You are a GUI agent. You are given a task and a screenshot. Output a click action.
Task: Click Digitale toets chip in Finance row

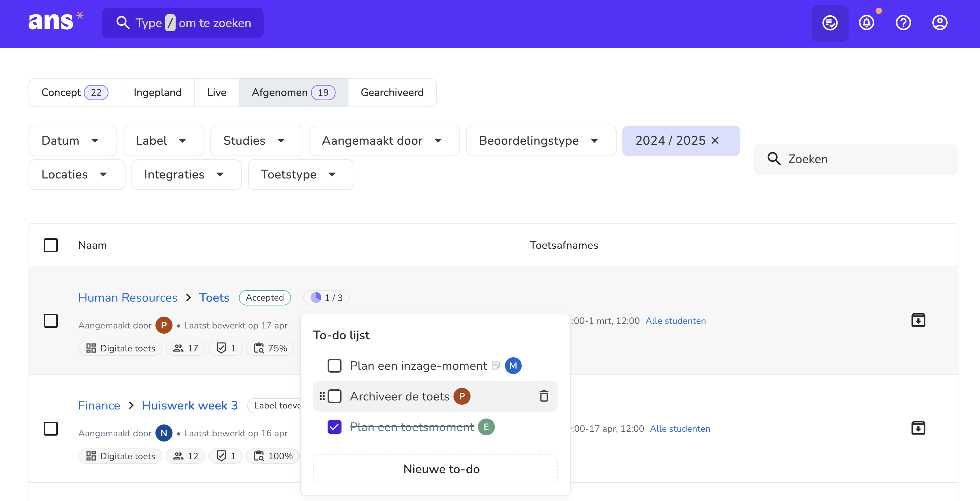(120, 456)
